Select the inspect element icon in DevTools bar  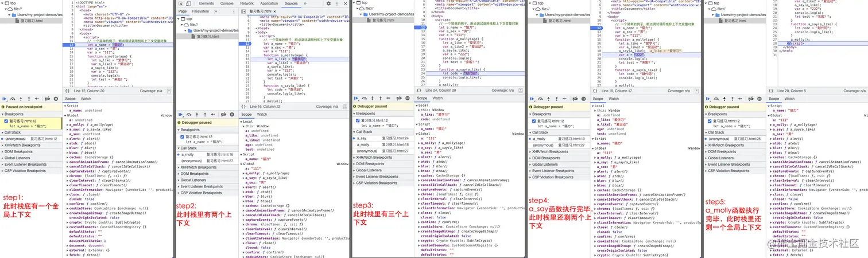(x=181, y=3)
